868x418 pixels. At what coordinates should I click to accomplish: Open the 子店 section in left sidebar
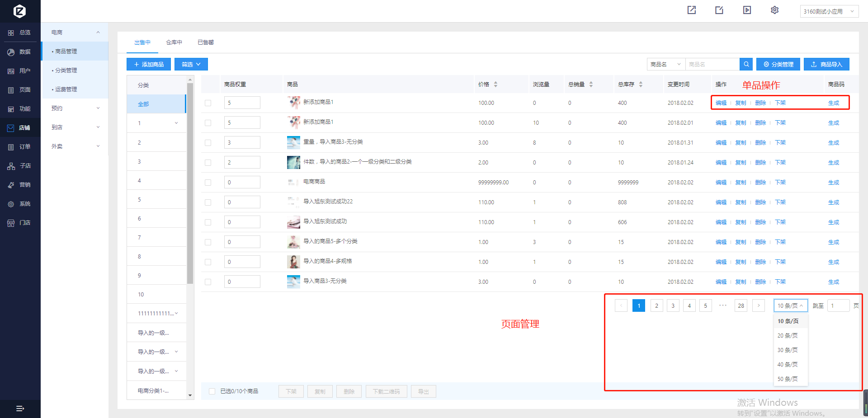click(20, 166)
